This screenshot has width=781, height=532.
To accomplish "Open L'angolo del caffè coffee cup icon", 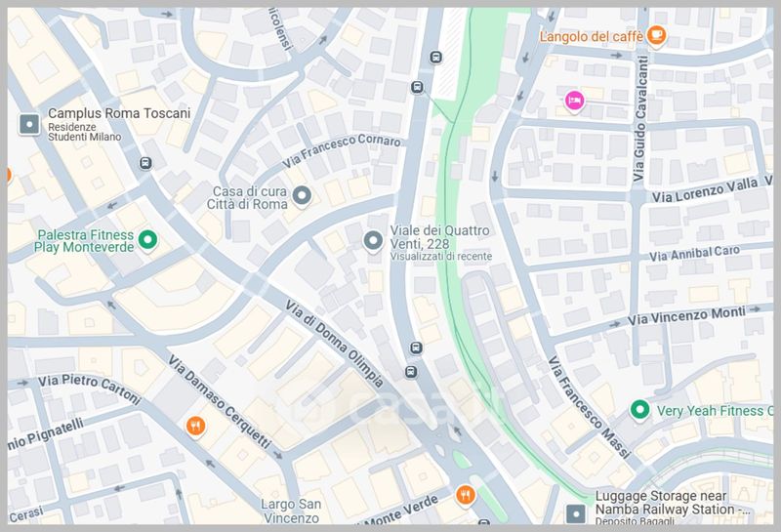I will (656, 35).
